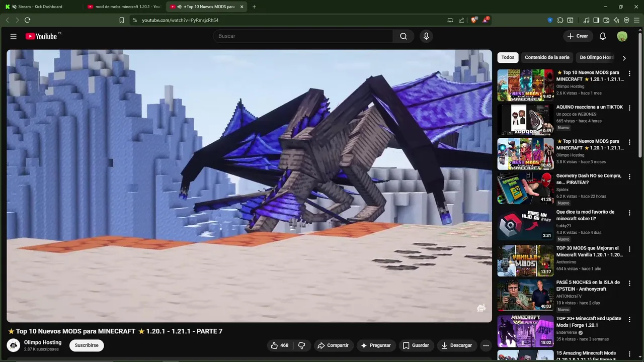Open options for AQUINO reacciona video
The width and height of the screenshot is (644, 362).
(629, 108)
